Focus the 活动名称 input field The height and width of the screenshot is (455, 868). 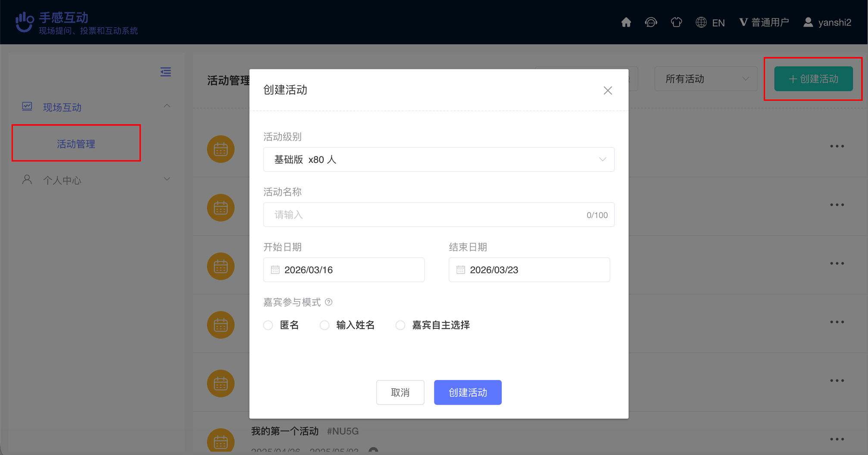[439, 215]
